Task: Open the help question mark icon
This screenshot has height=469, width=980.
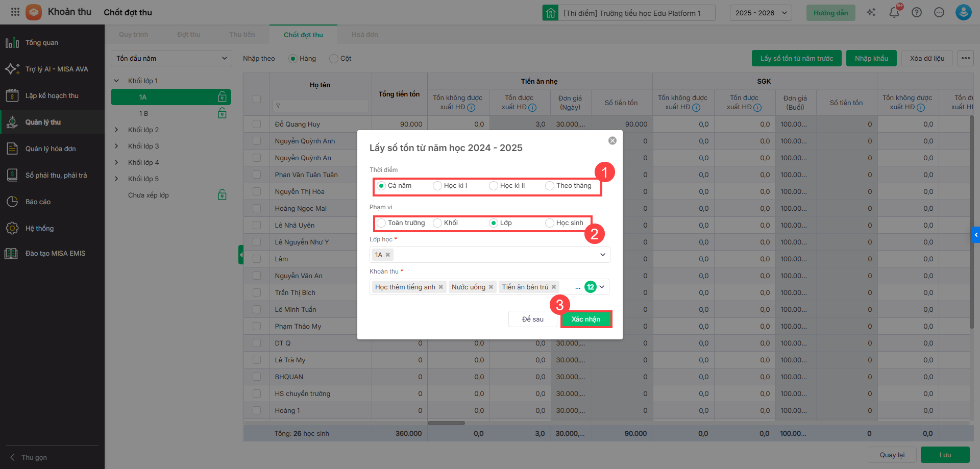Action: [917, 13]
